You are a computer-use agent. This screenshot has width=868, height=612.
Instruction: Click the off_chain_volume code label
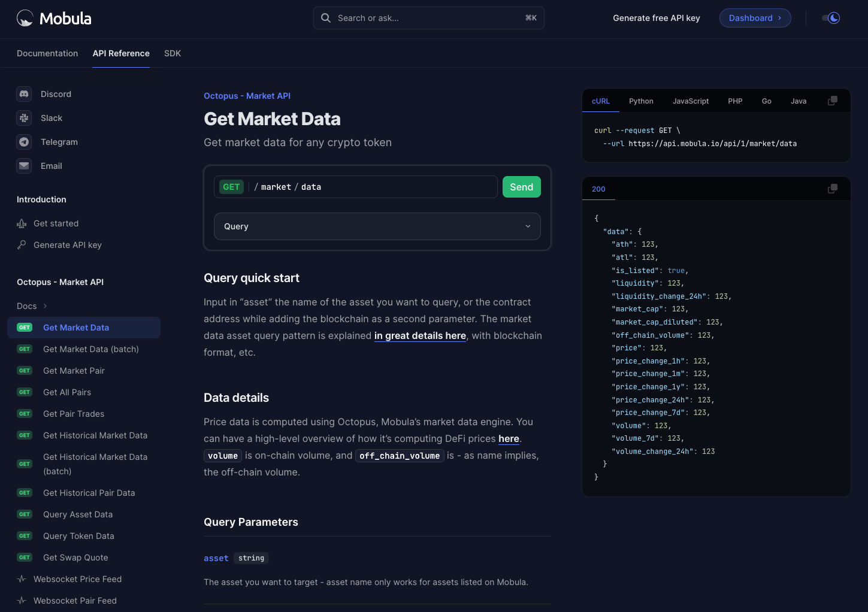400,456
